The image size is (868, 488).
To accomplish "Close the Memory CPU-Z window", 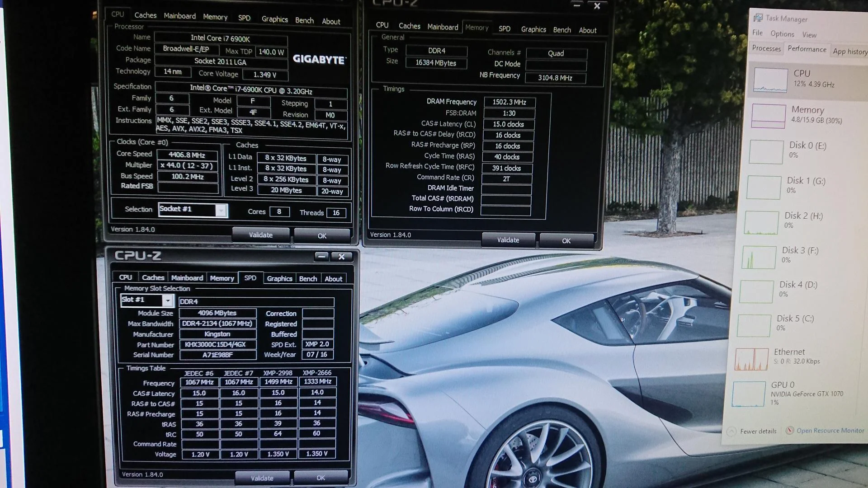I will [x=597, y=6].
